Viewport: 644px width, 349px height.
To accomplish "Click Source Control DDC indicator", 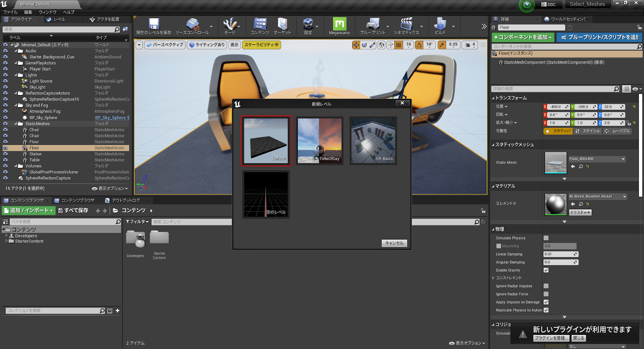I will (548, 4).
